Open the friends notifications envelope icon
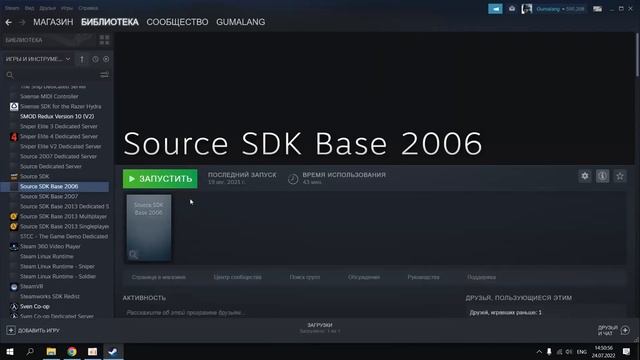Viewport: 640px width, 360px height. click(512, 9)
